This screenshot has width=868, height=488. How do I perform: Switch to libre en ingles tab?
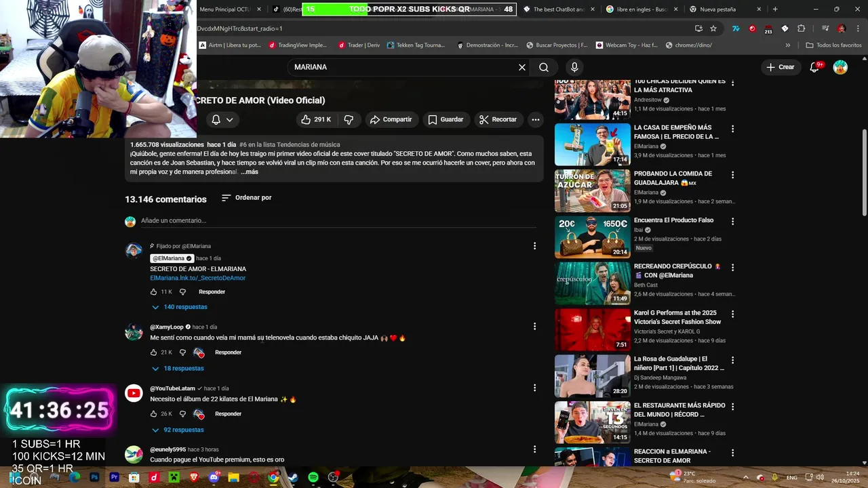(642, 9)
